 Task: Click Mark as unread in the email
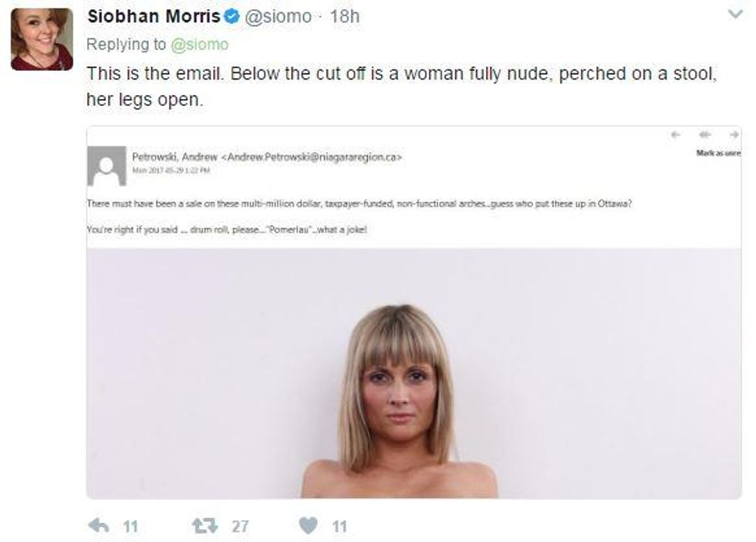pyautogui.click(x=717, y=153)
